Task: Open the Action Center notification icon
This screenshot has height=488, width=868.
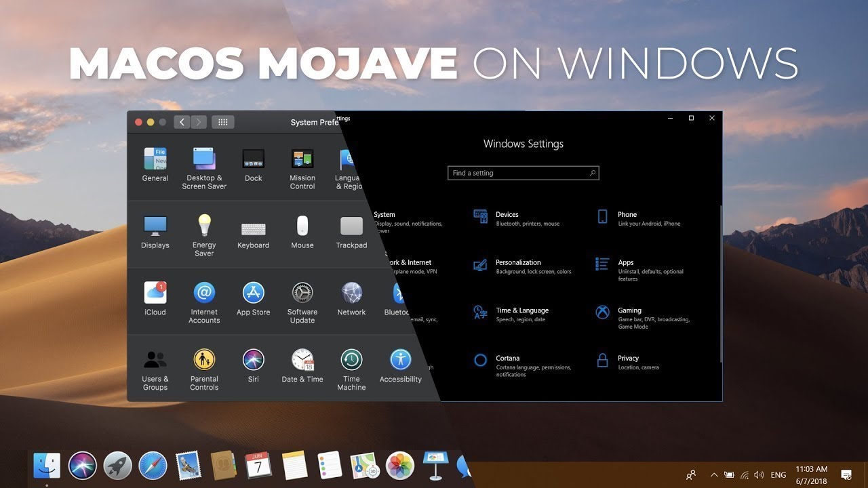Action: [846, 474]
